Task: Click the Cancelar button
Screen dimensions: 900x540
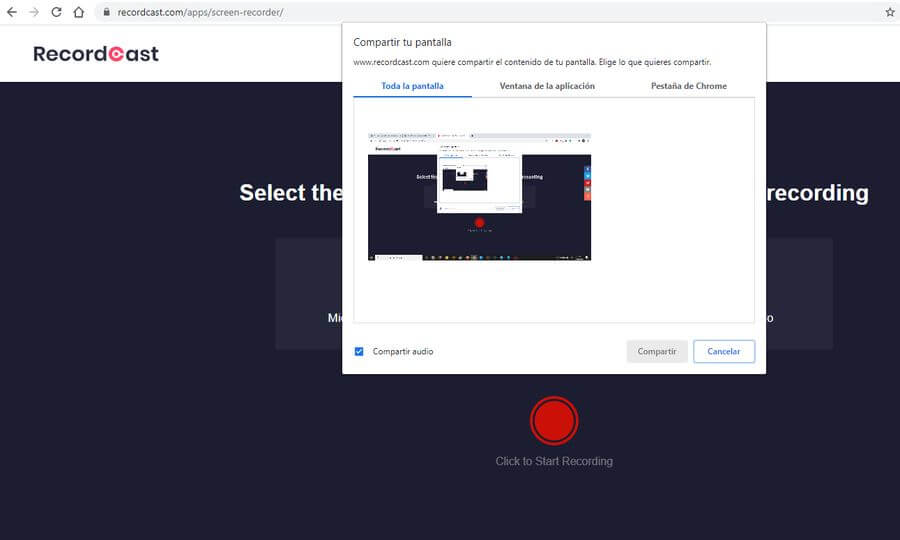Action: [724, 351]
